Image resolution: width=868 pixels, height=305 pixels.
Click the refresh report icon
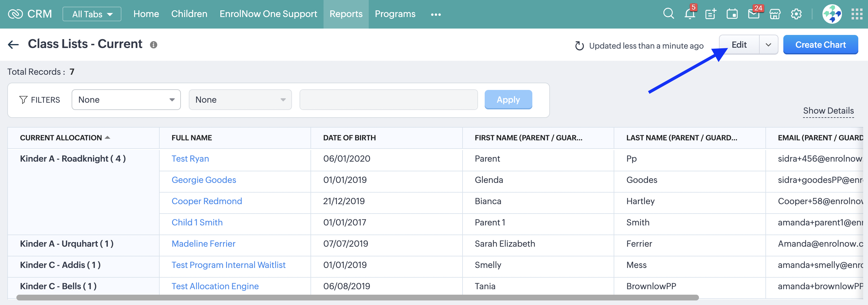[579, 46]
